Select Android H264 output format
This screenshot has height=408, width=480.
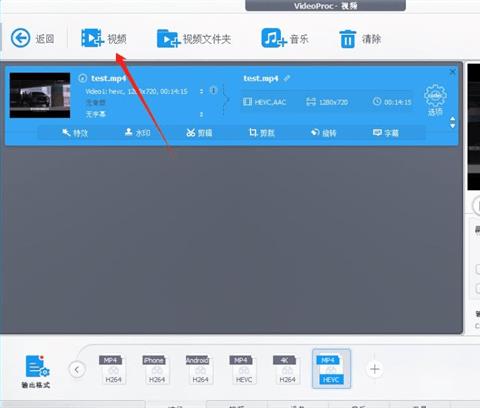[200, 370]
